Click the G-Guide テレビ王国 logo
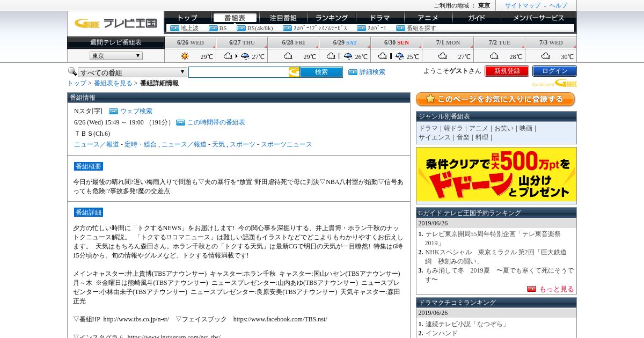This screenshot has width=644, height=338. pos(115,23)
